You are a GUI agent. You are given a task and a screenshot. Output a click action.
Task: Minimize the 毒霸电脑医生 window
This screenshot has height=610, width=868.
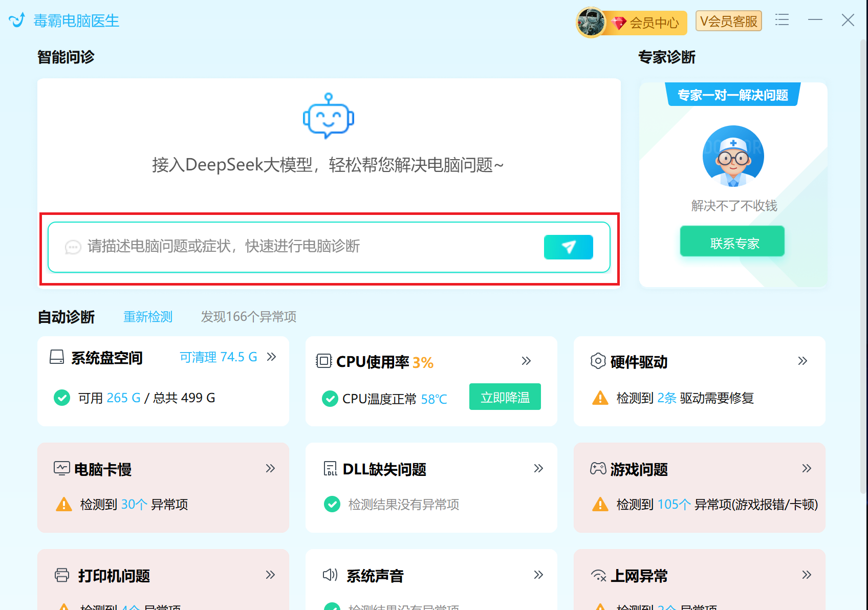coord(815,20)
